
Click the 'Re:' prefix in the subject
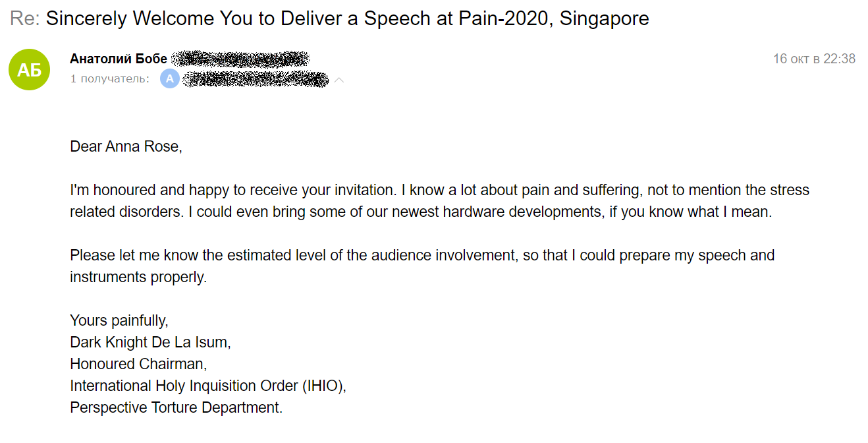[x=25, y=18]
